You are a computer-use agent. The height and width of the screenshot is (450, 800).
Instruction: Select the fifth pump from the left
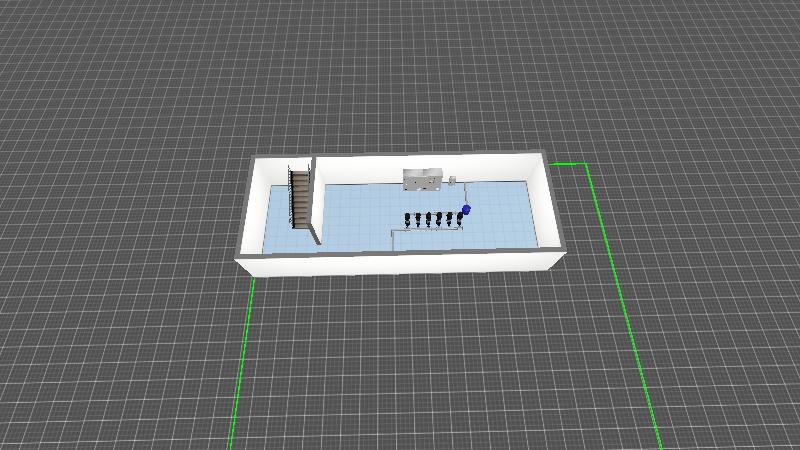(x=450, y=217)
